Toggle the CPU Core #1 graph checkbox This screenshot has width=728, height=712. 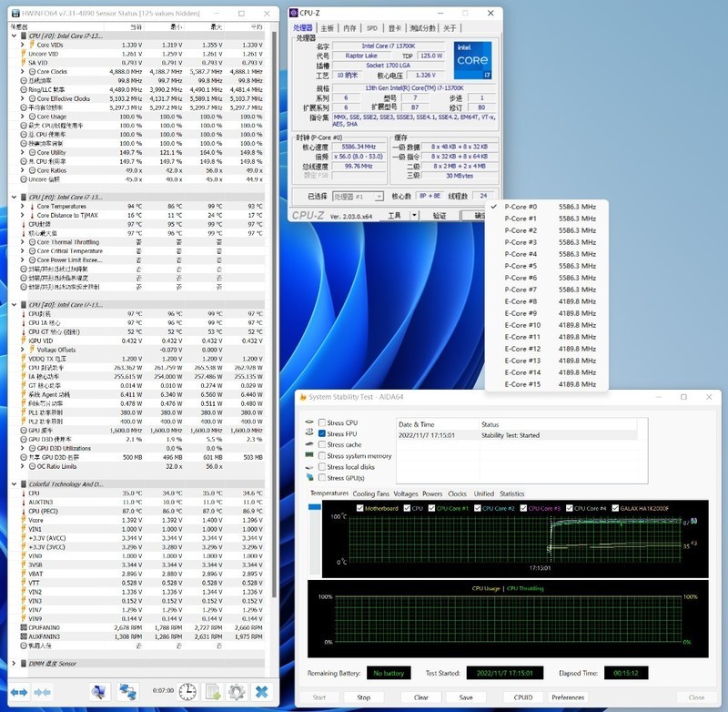[x=430, y=508]
